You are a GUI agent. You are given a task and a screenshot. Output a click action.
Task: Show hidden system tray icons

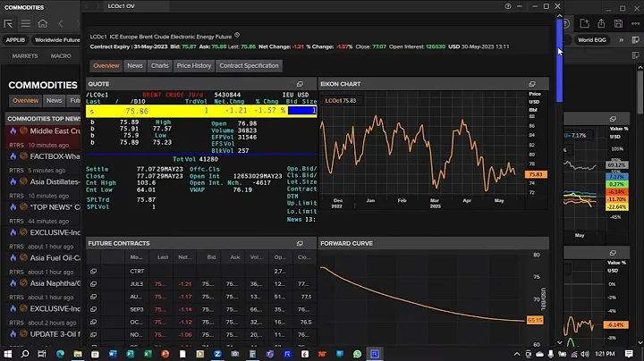point(517,354)
